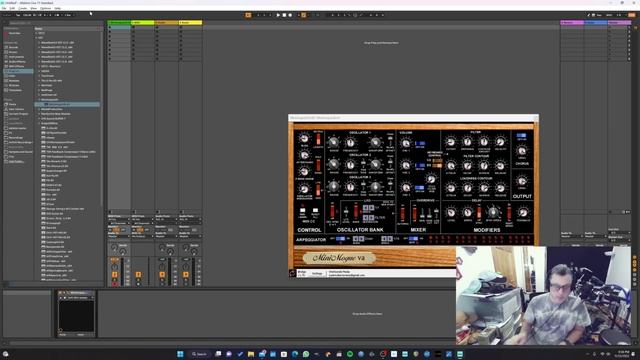Image resolution: width=640 pixels, height=360 pixels.
Task: Open Audio From dropdown on fourth track
Action: 190,220
